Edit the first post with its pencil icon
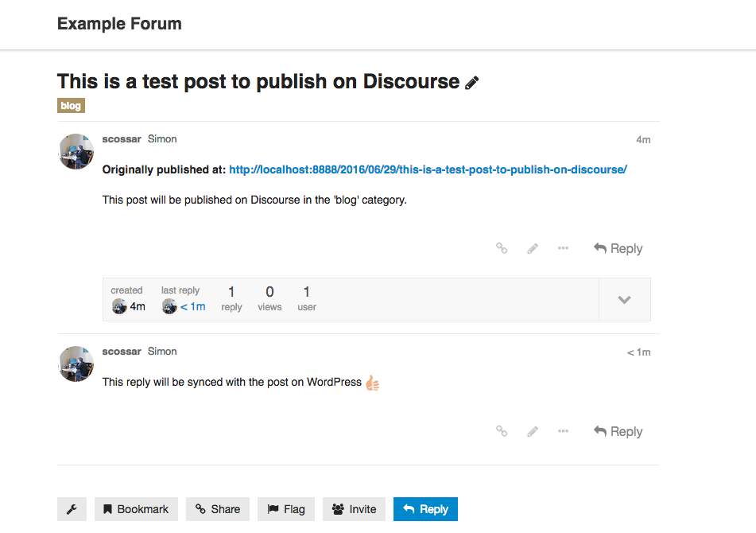The height and width of the screenshot is (533, 756). click(x=533, y=248)
